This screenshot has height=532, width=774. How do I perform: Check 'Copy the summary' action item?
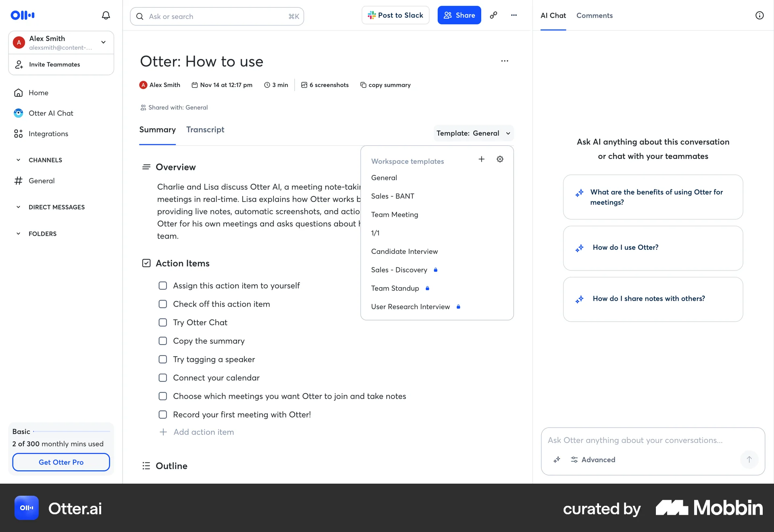163,341
